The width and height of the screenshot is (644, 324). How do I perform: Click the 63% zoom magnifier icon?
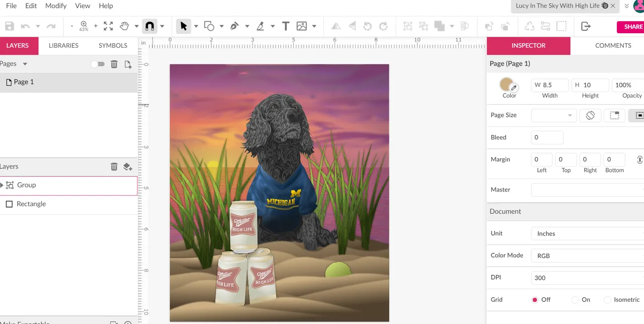(x=84, y=26)
